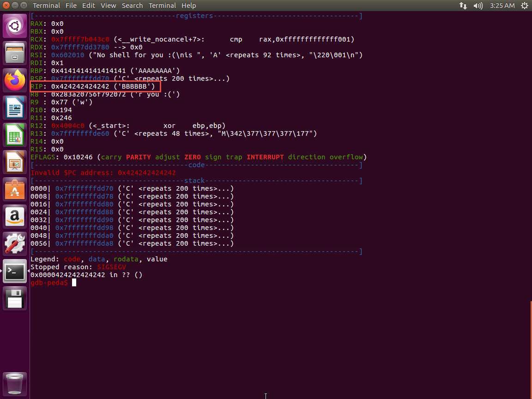The image size is (532, 399).
Task: Open the session gear menu
Action: [524, 6]
